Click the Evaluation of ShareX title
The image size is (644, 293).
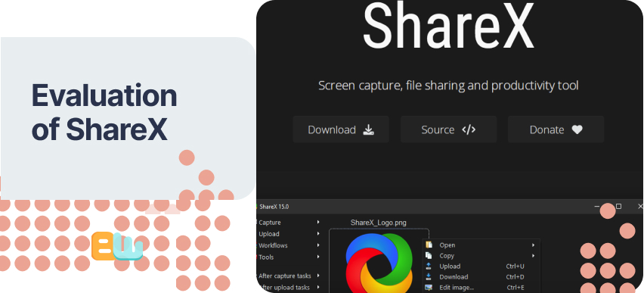click(104, 112)
